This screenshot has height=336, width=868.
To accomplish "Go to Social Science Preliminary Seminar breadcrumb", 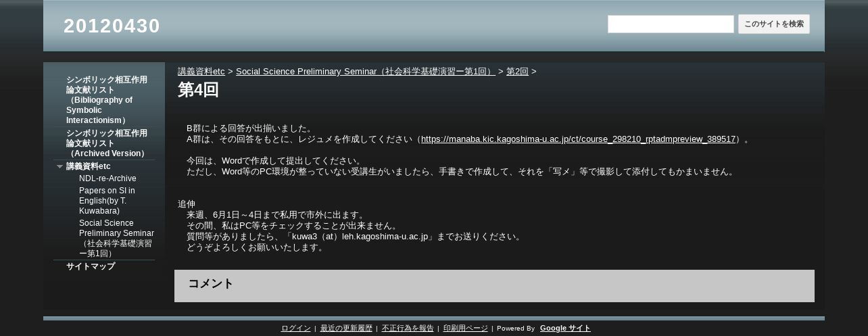I will [x=366, y=72].
